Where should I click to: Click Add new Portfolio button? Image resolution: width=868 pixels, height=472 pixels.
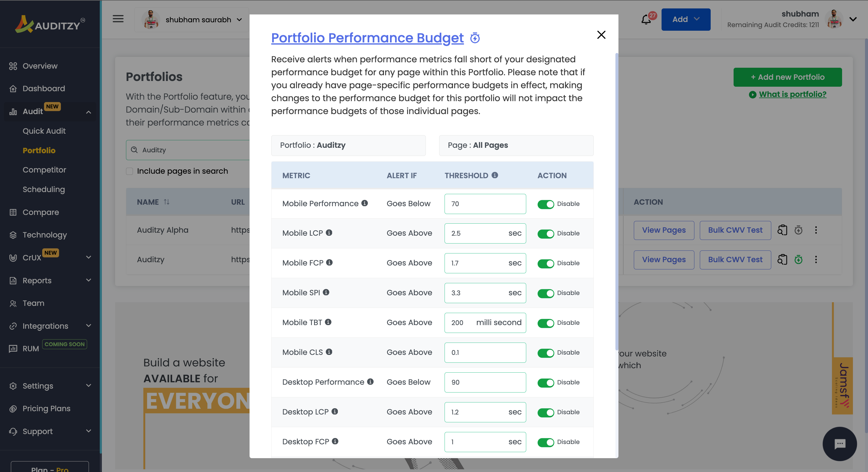786,76
